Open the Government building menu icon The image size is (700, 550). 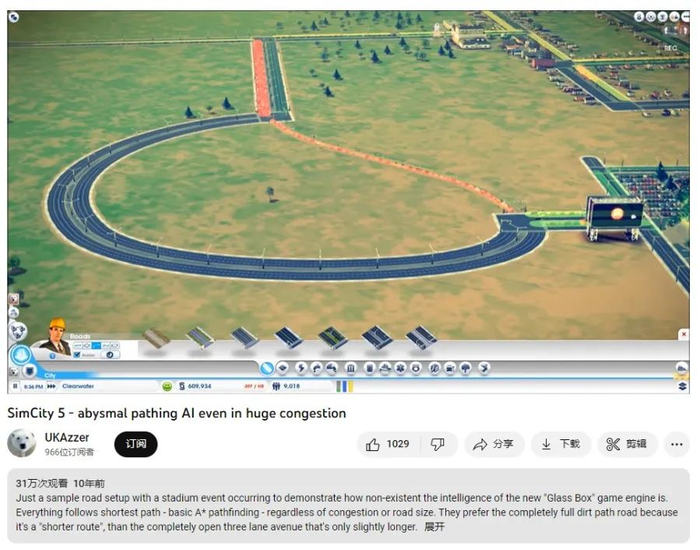point(351,368)
